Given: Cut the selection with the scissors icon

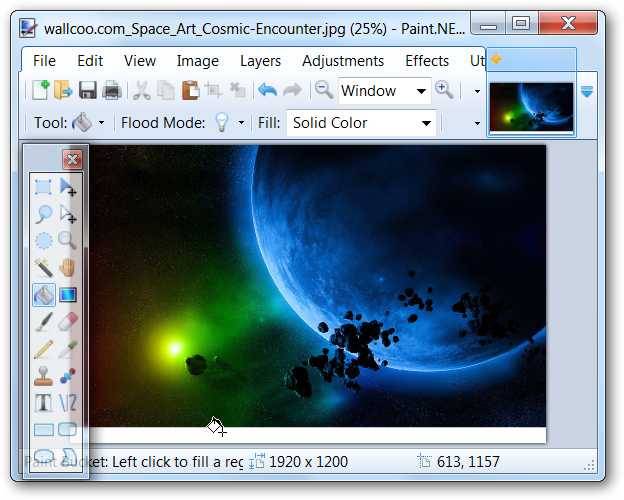Looking at the screenshot, I should 142,90.
